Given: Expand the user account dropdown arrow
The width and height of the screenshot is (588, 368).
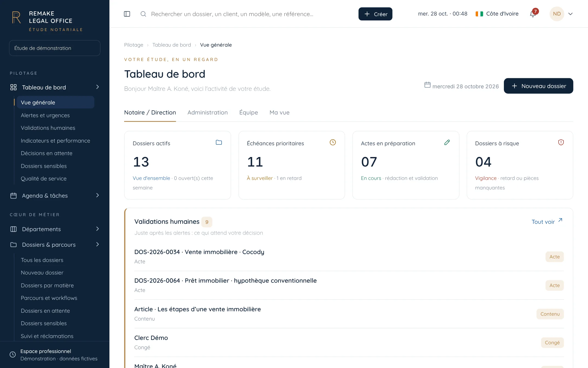Looking at the screenshot, I should (x=571, y=14).
